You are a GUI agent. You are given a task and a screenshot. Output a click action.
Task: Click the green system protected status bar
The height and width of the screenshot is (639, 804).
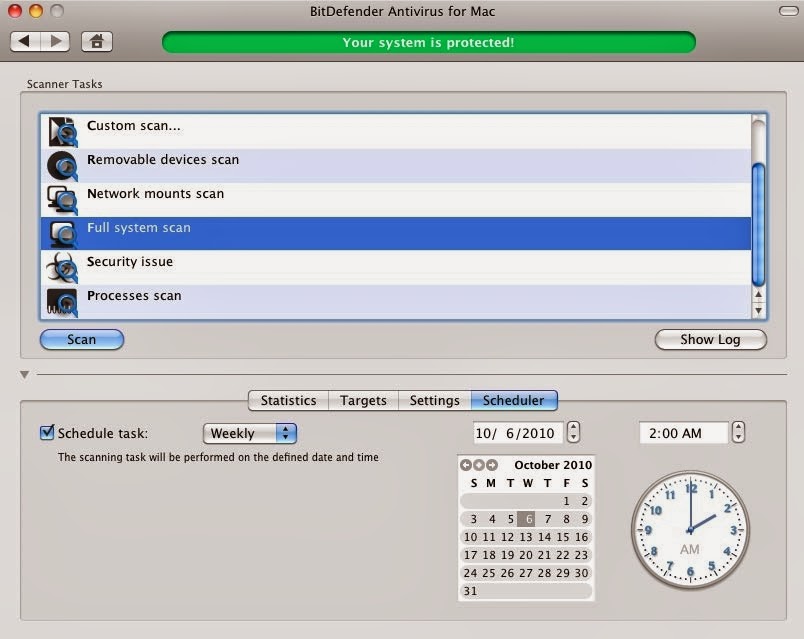[429, 42]
